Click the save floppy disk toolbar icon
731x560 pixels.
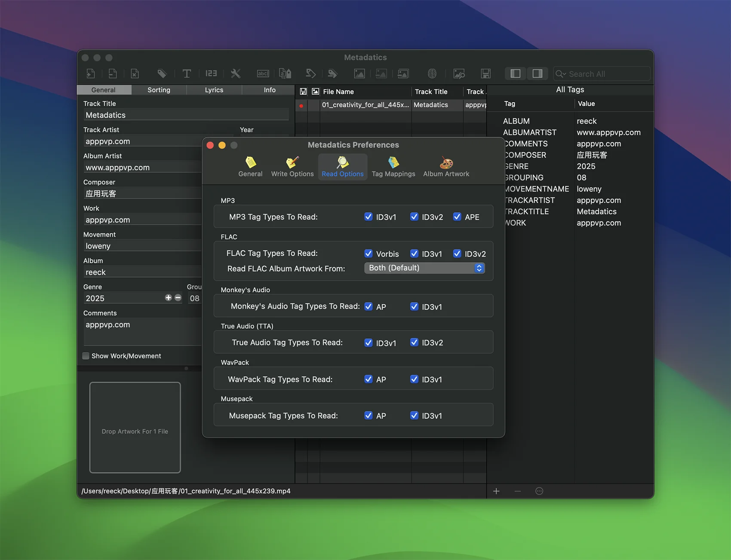point(486,73)
